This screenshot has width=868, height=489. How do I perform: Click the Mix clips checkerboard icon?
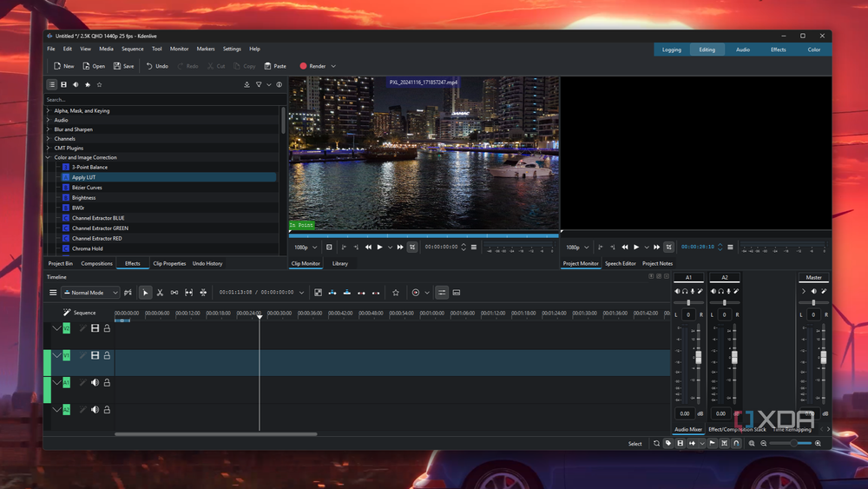pos(318,293)
